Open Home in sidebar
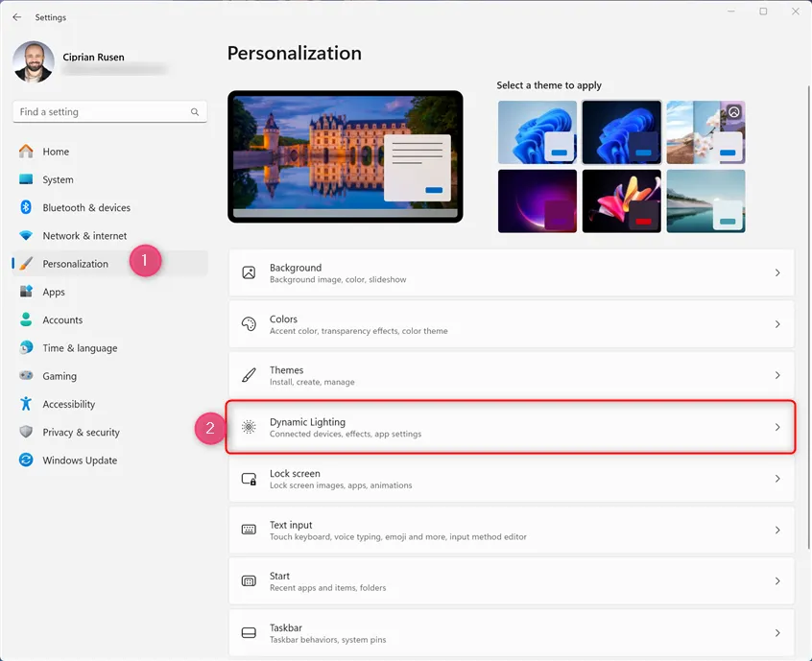 coord(109,152)
